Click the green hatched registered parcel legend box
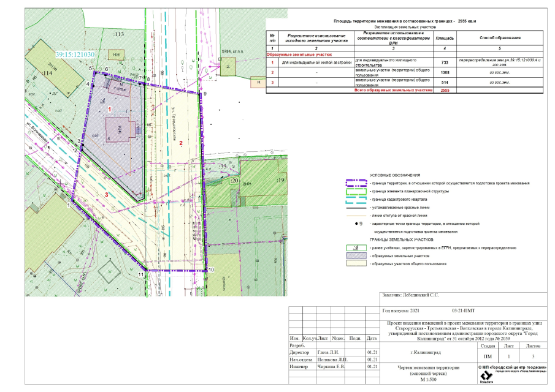 (356, 247)
